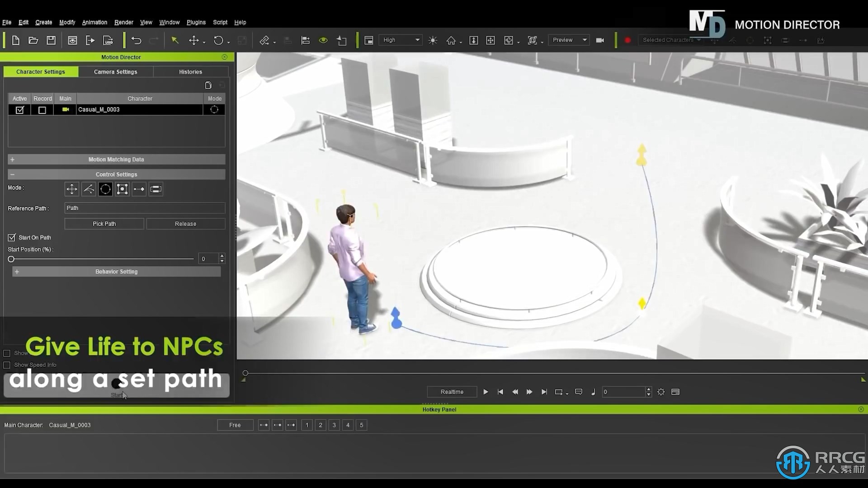Toggle Record checkbox for Casual_M_0003
The image size is (868, 488).
point(42,110)
